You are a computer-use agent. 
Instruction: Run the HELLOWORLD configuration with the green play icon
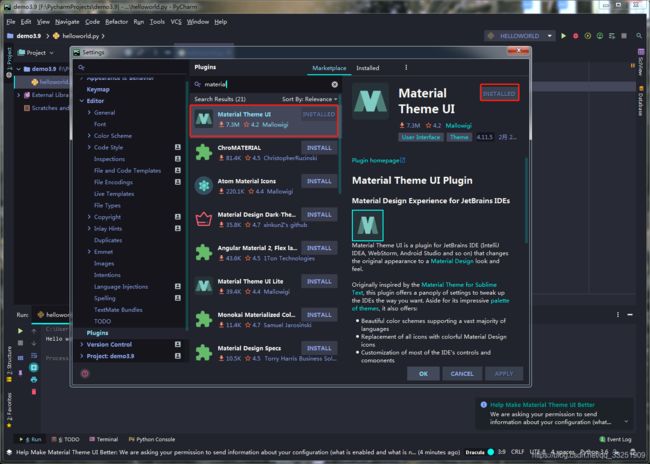tap(563, 36)
